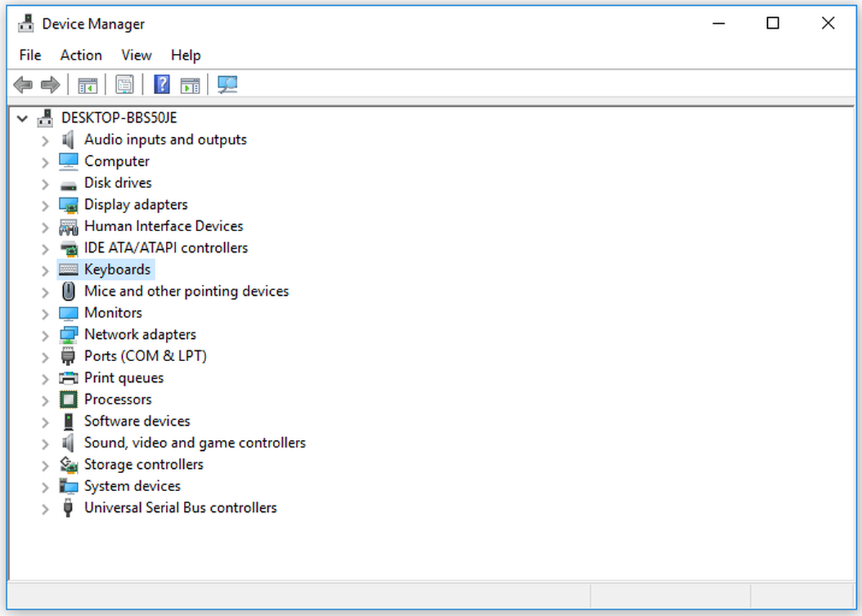862x616 pixels.
Task: Open Properties from the toolbar icon
Action: 125,85
